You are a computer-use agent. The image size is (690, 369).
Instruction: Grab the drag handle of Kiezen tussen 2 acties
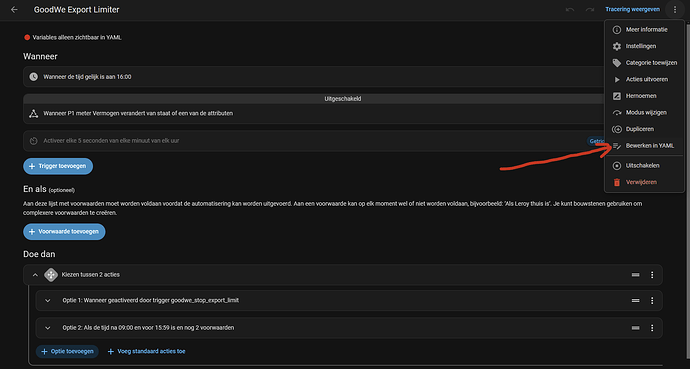click(635, 275)
